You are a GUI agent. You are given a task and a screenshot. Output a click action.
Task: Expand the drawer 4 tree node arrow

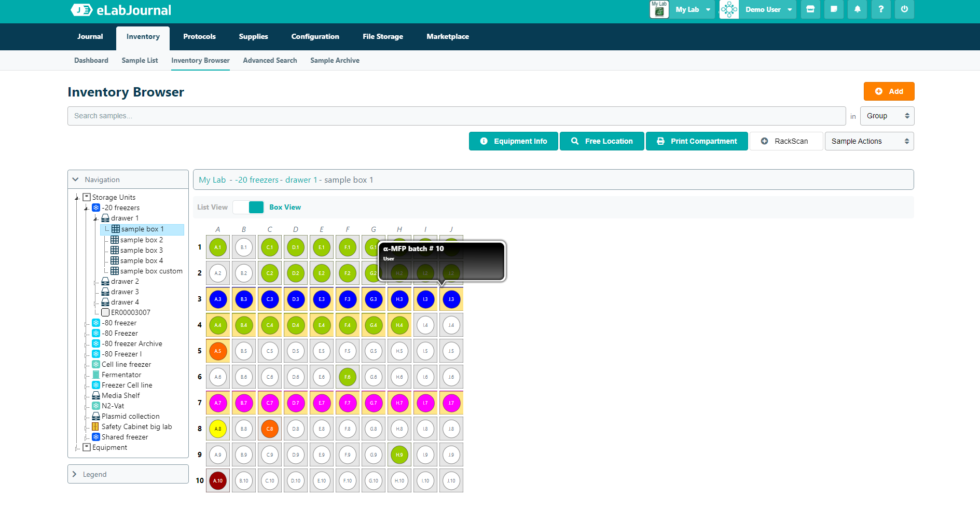pos(96,302)
